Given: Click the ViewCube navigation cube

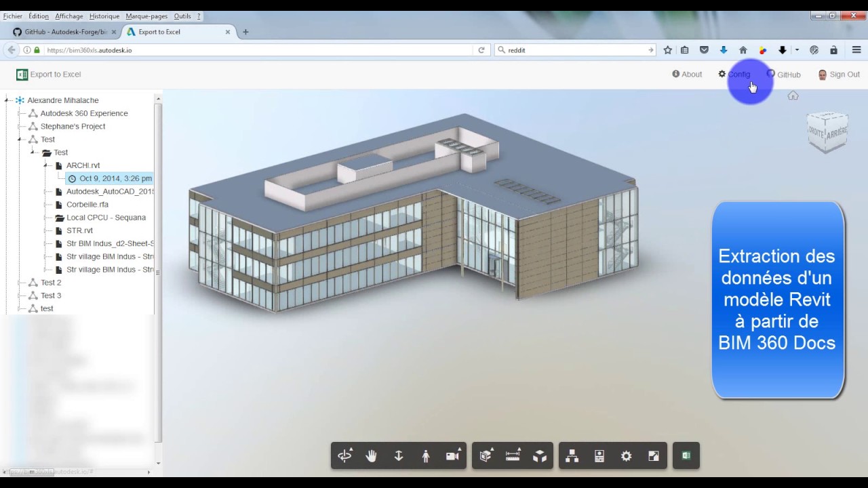Looking at the screenshot, I should point(827,132).
